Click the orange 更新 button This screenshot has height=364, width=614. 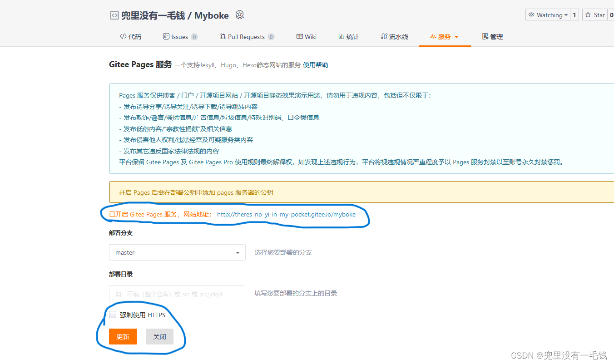tap(123, 337)
